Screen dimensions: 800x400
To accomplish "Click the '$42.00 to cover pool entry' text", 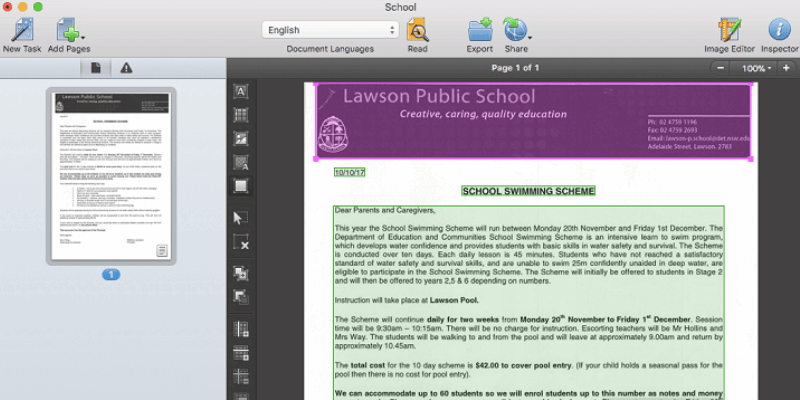I will (x=524, y=365).
